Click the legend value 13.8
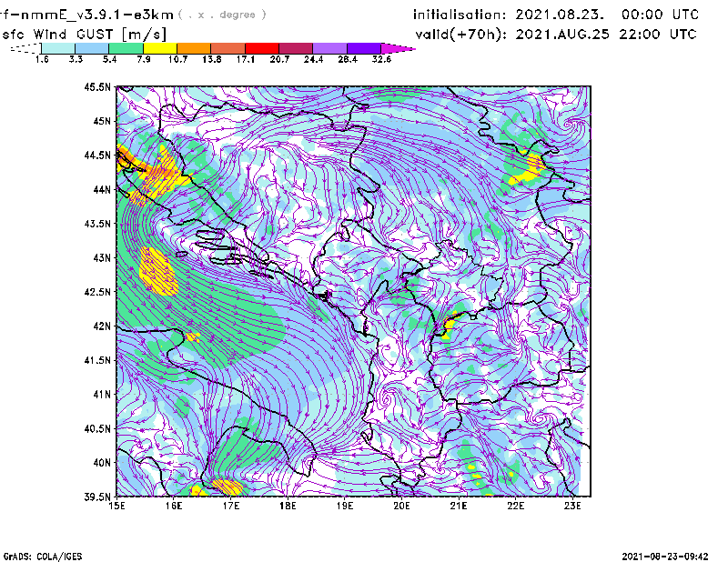This screenshot has width=728, height=562. click(211, 59)
